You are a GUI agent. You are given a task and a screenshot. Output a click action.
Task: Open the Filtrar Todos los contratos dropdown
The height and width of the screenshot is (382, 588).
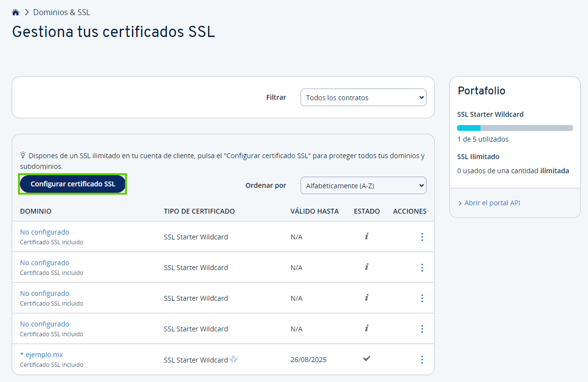(363, 97)
